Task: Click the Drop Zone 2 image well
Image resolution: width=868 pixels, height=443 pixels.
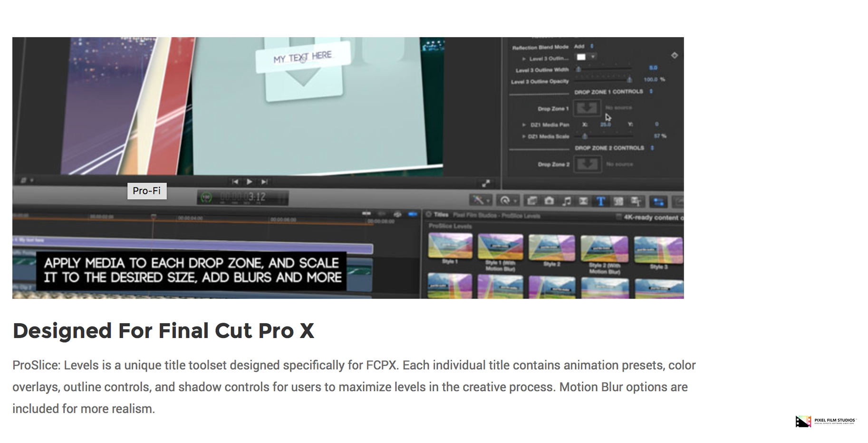Action: pyautogui.click(x=587, y=164)
